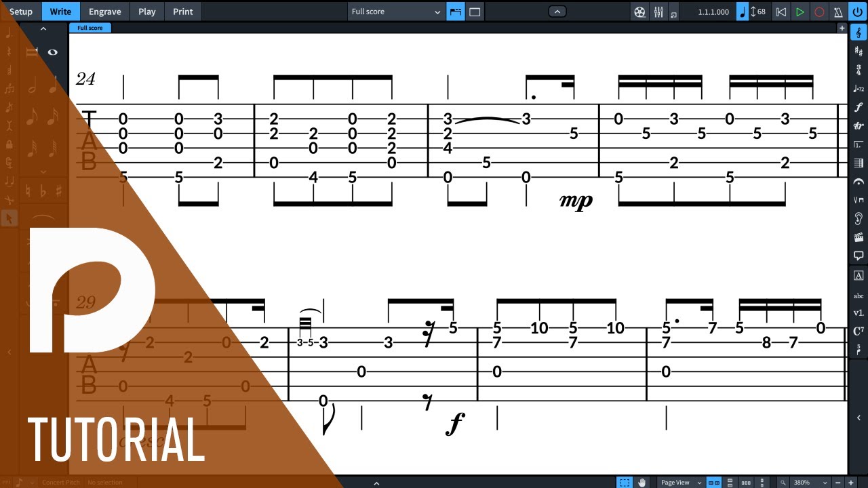Start playback with green Play button

pyautogui.click(x=800, y=12)
